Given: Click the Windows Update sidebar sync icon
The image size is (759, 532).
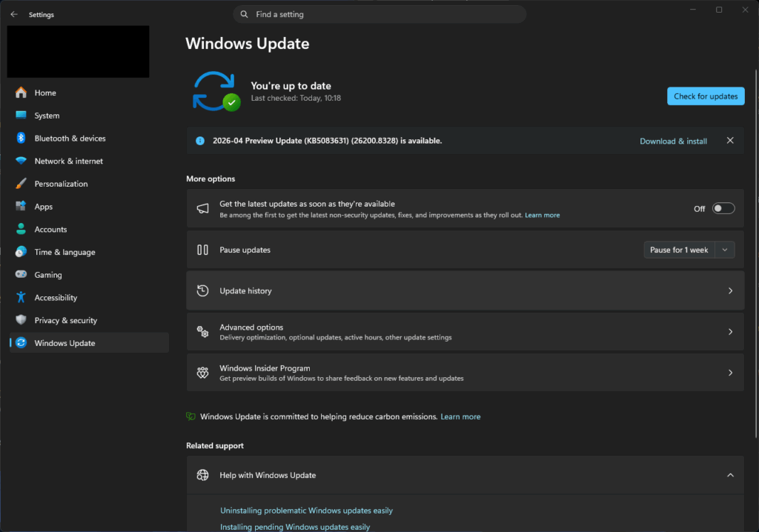Looking at the screenshot, I should (x=21, y=343).
